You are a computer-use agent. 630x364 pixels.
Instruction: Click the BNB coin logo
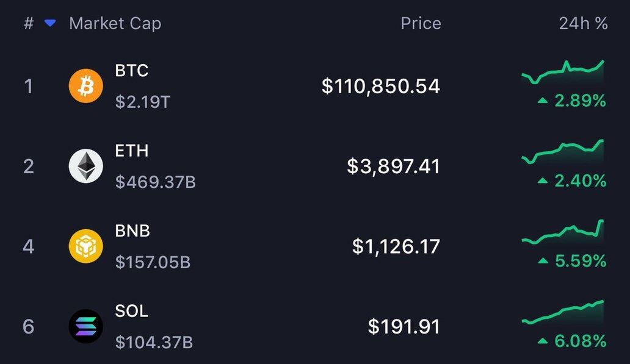[85, 246]
